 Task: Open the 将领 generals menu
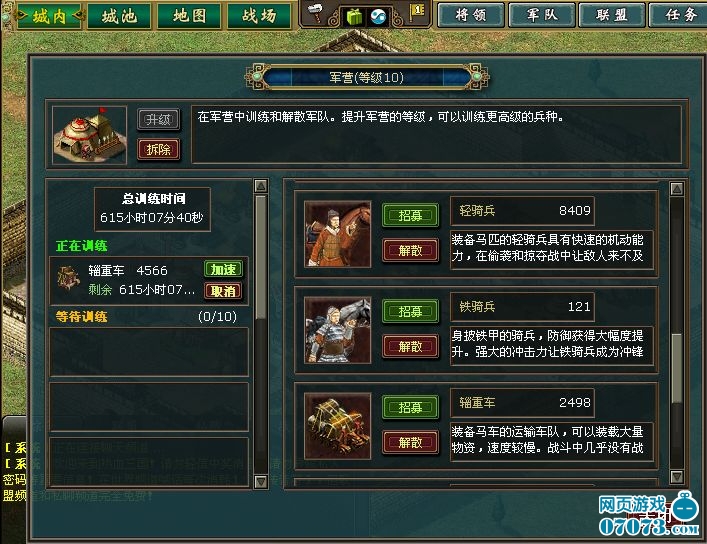471,15
